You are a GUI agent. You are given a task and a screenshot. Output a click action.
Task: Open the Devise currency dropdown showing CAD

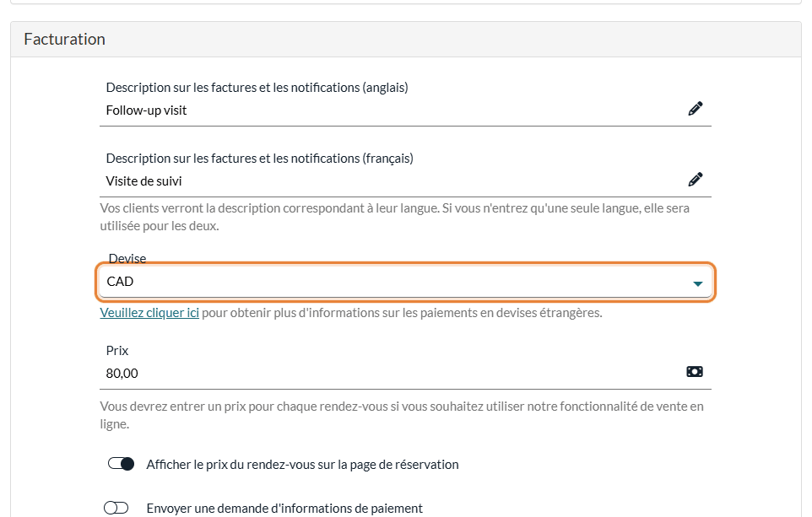(x=405, y=282)
